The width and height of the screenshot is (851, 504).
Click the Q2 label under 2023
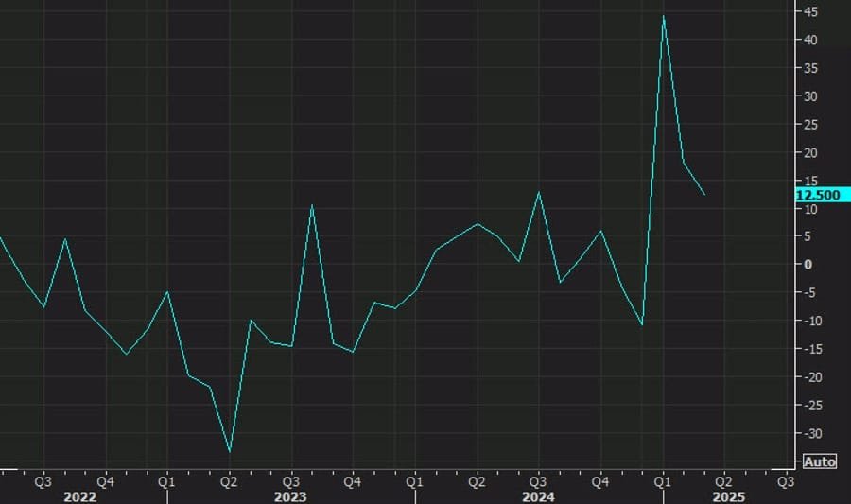pyautogui.click(x=229, y=480)
